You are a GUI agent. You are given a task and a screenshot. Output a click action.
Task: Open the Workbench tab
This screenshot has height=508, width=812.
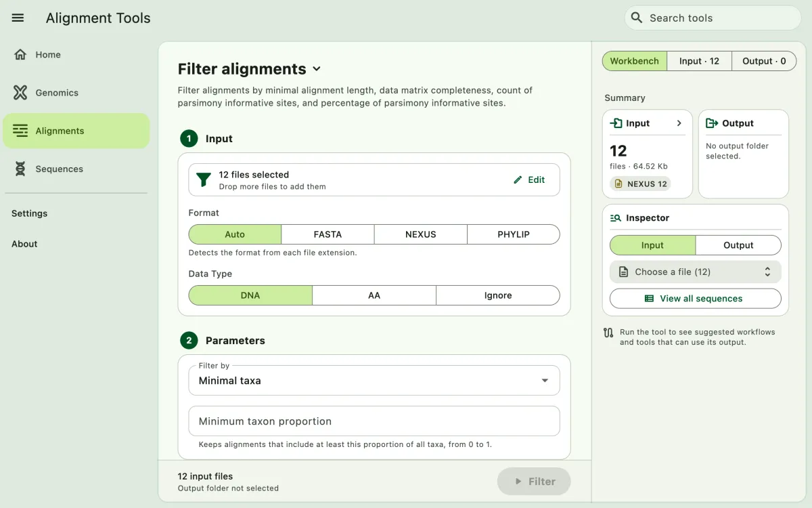point(634,61)
